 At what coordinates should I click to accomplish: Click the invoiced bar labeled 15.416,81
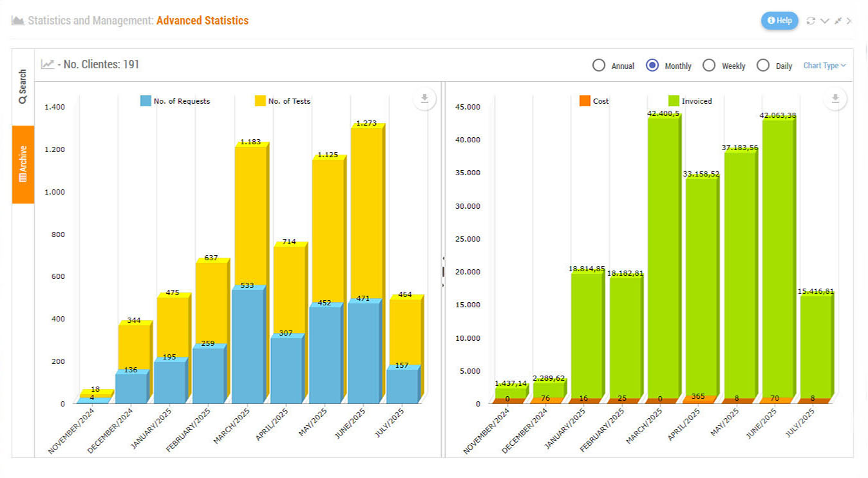816,347
